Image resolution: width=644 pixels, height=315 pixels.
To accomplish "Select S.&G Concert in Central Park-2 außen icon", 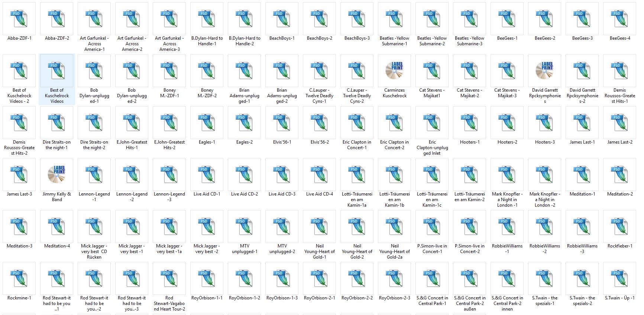I will pyautogui.click(x=470, y=278).
